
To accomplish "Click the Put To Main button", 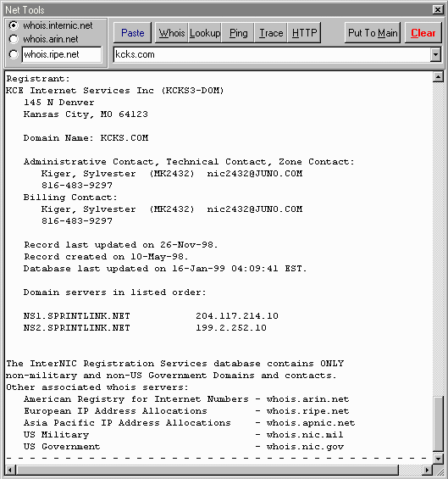I will pos(373,33).
